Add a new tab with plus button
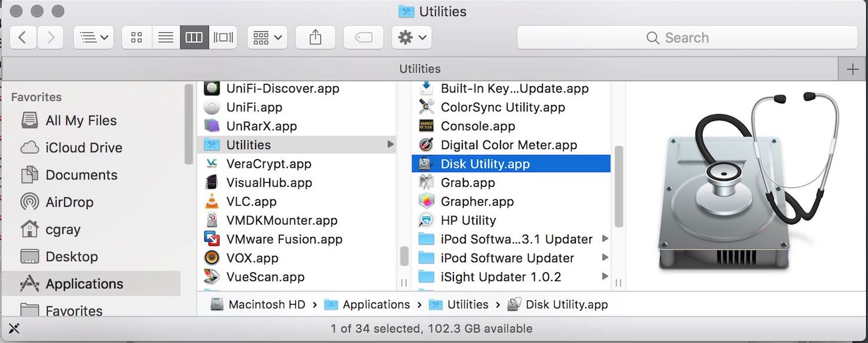This screenshot has width=868, height=343. pyautogui.click(x=853, y=69)
